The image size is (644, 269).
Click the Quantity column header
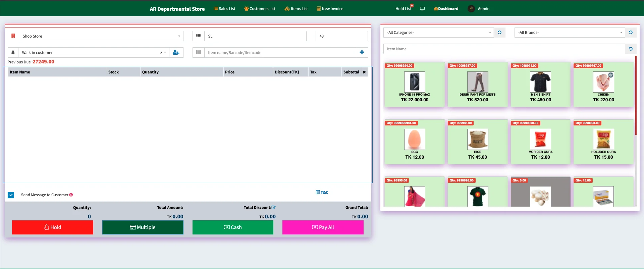click(182, 72)
